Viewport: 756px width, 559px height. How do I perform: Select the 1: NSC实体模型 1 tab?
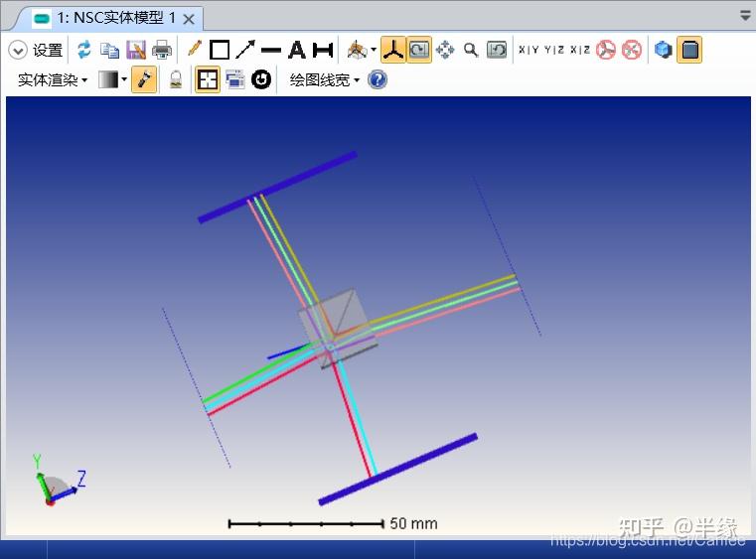pos(115,18)
